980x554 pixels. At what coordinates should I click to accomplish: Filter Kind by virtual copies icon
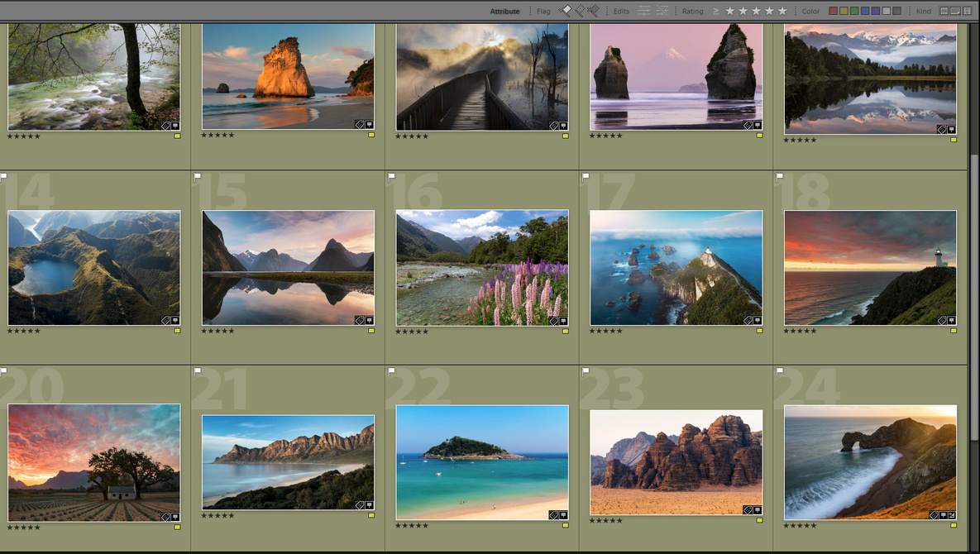955,11
